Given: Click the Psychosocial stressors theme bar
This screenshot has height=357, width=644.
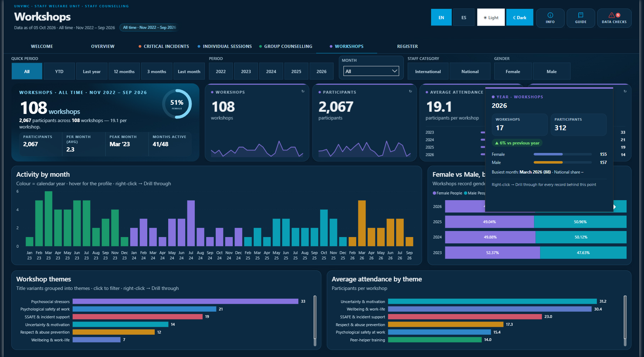Looking at the screenshot, I should (185, 301).
